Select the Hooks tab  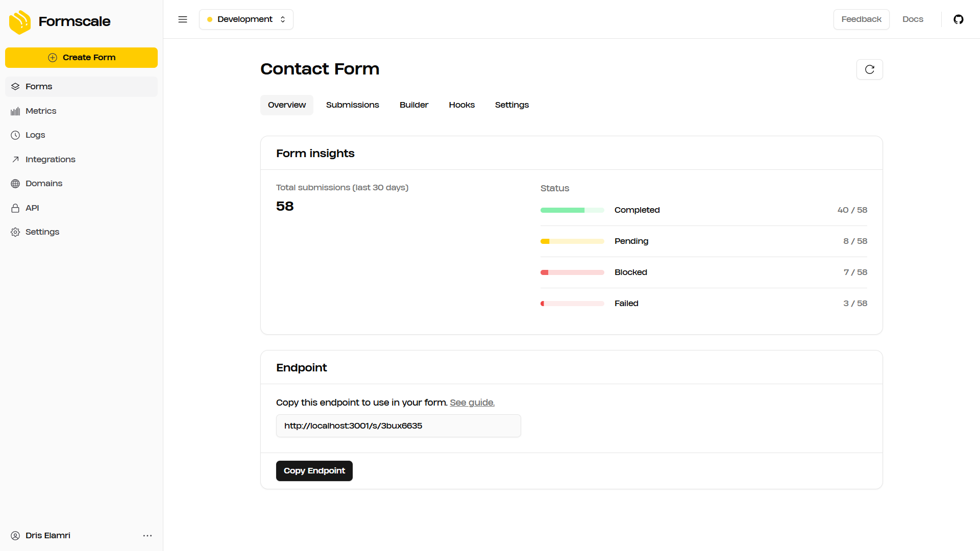point(462,105)
